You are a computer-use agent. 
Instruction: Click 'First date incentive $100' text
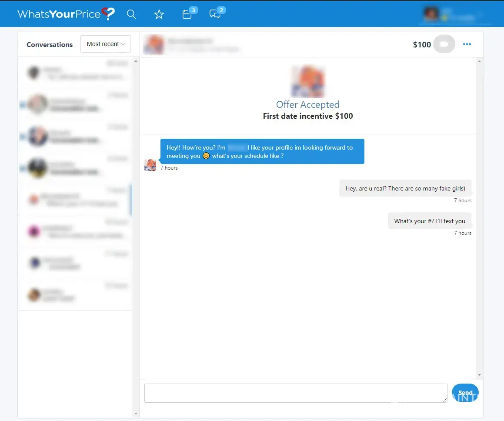(x=308, y=116)
